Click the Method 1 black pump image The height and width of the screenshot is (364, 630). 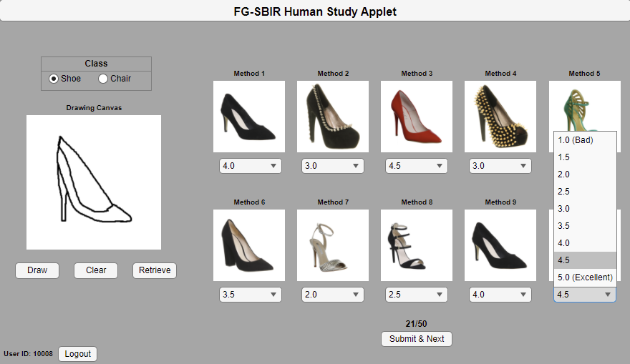click(249, 117)
